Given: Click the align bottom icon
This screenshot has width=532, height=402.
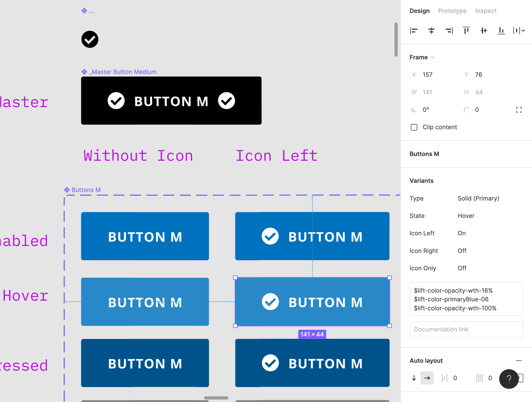Looking at the screenshot, I should pos(501,31).
